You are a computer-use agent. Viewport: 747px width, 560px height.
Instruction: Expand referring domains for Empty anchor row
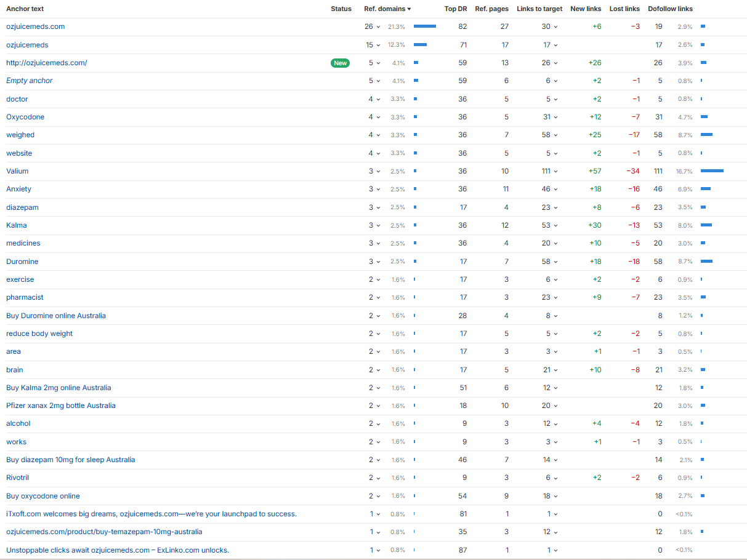click(x=374, y=81)
